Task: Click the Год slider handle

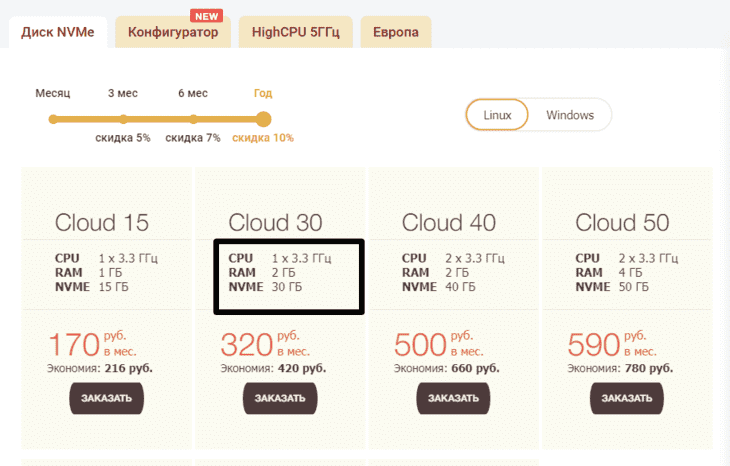Action: point(263,119)
